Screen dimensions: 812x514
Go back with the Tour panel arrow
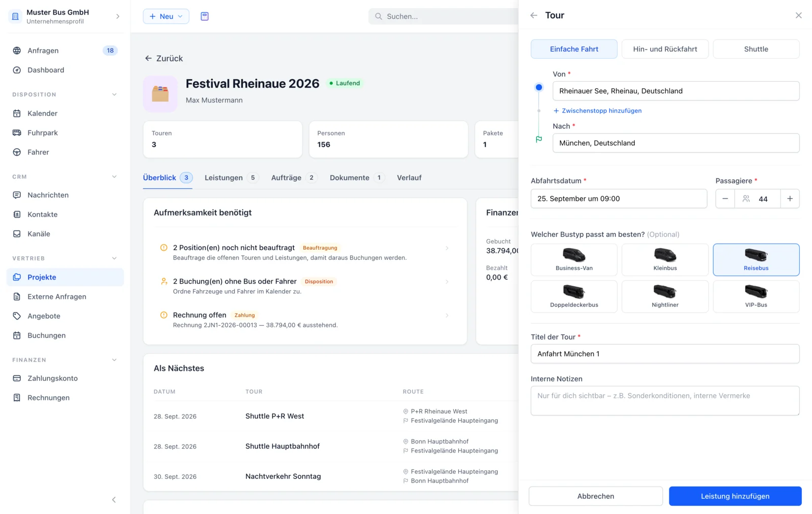click(x=534, y=15)
